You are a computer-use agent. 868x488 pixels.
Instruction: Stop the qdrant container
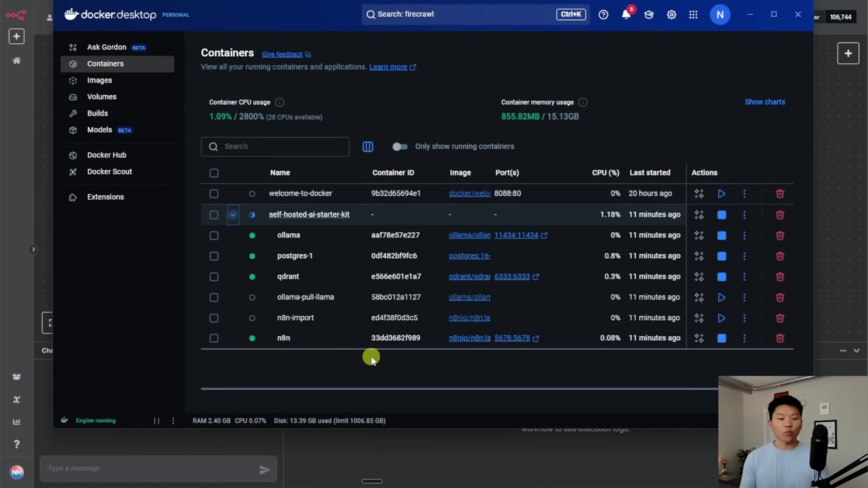click(x=721, y=277)
